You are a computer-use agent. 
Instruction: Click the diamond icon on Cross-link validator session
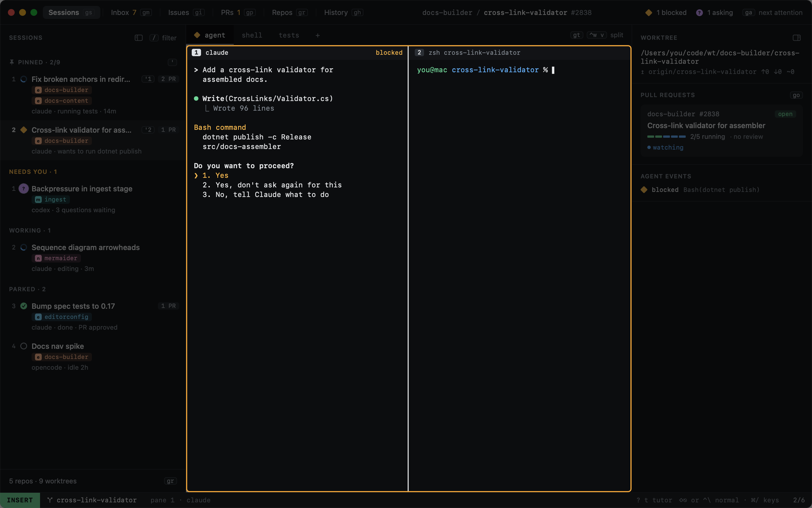click(23, 130)
